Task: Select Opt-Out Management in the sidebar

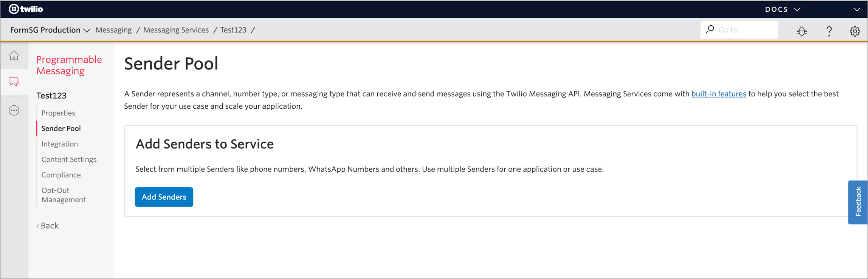Action: tap(64, 195)
